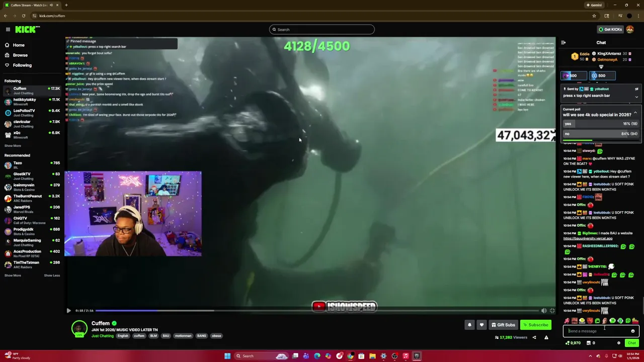Click the Subscribe button
Image resolution: width=644 pixels, height=362 pixels.
click(535, 325)
